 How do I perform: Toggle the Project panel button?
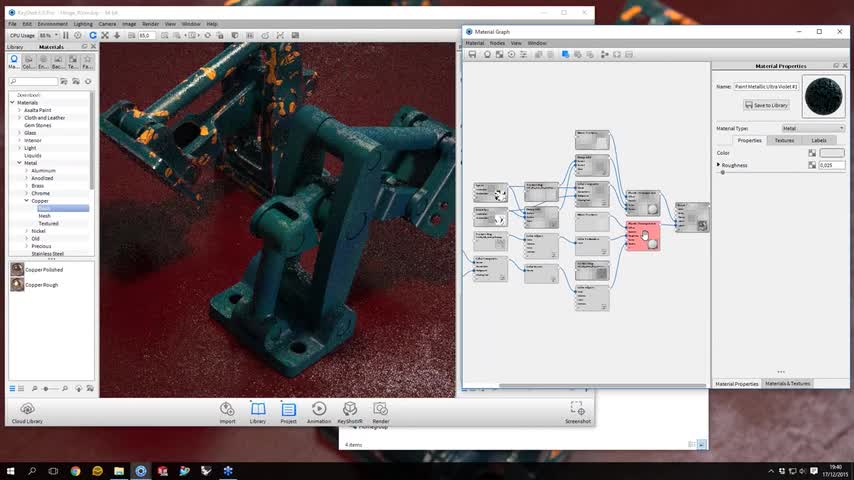(x=289, y=412)
